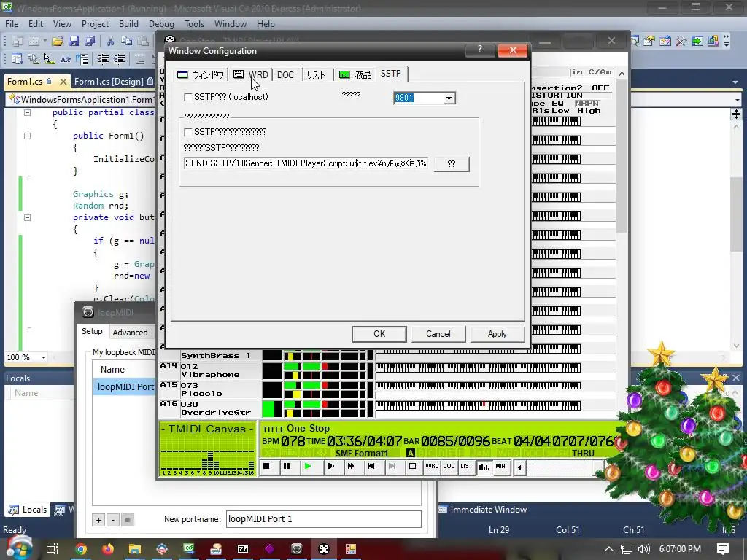The width and height of the screenshot is (747, 560).
Task: Switch to the WRD tab
Action: click(251, 75)
